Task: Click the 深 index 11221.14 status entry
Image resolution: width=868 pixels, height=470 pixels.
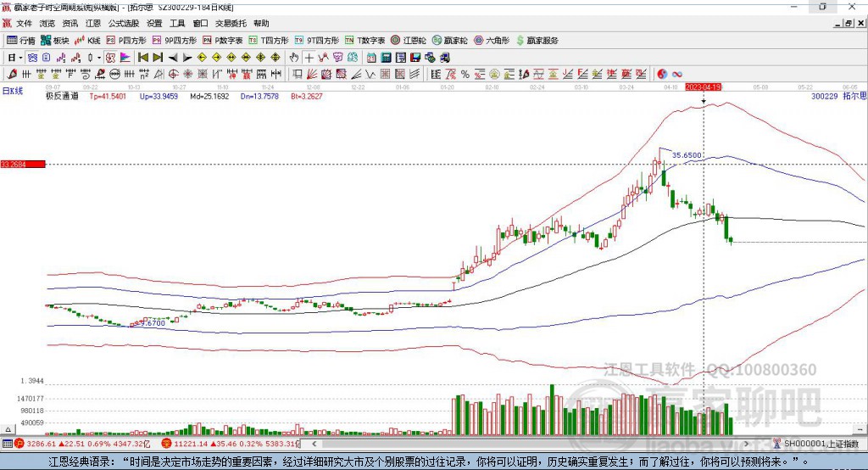Action: [x=231, y=444]
